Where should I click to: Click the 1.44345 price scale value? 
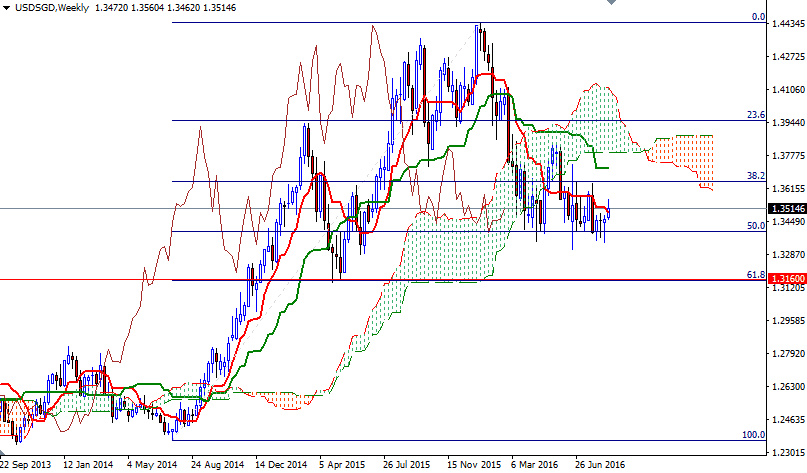[788, 24]
